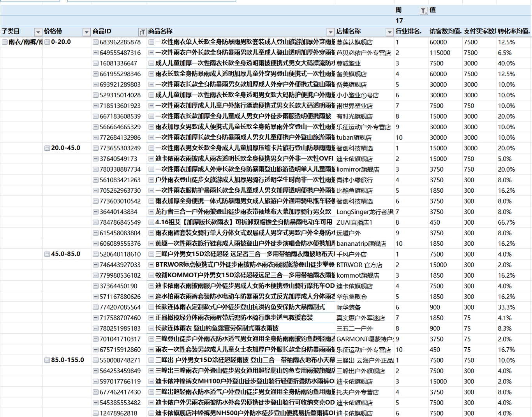Click the 迪卡侬旗舰店 cell for product 37640549173
The image size is (532, 417).
tap(354, 159)
